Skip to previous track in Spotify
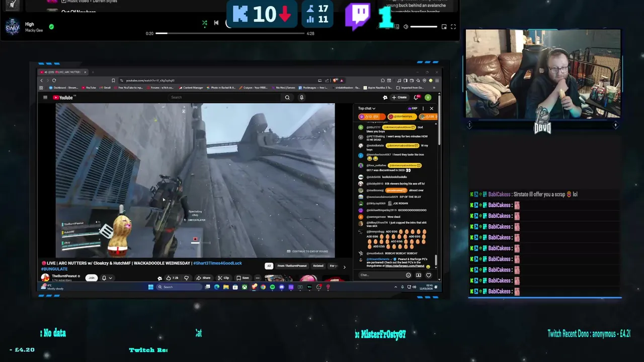The width and height of the screenshot is (644, 362). [216, 23]
